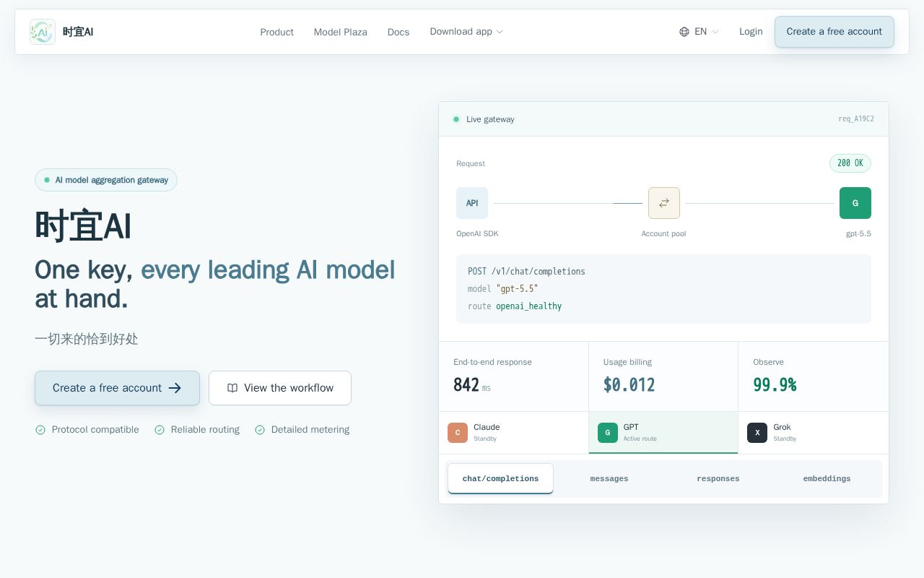This screenshot has height=578, width=924.
Task: Click the dark X Grok icon
Action: (757, 433)
